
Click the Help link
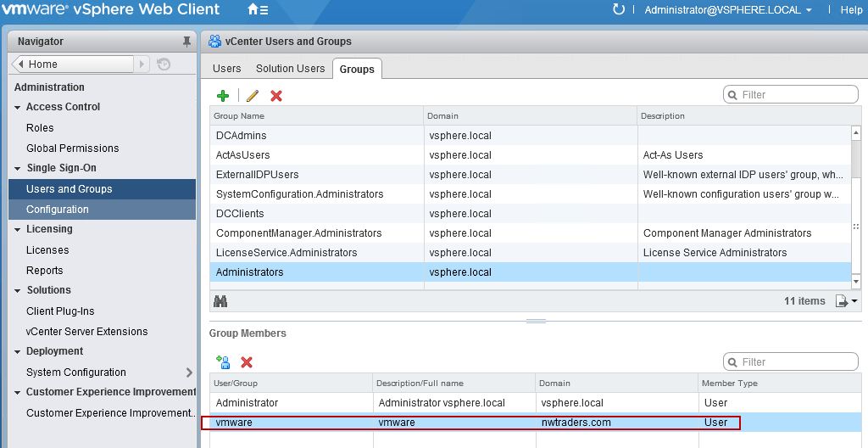point(850,10)
